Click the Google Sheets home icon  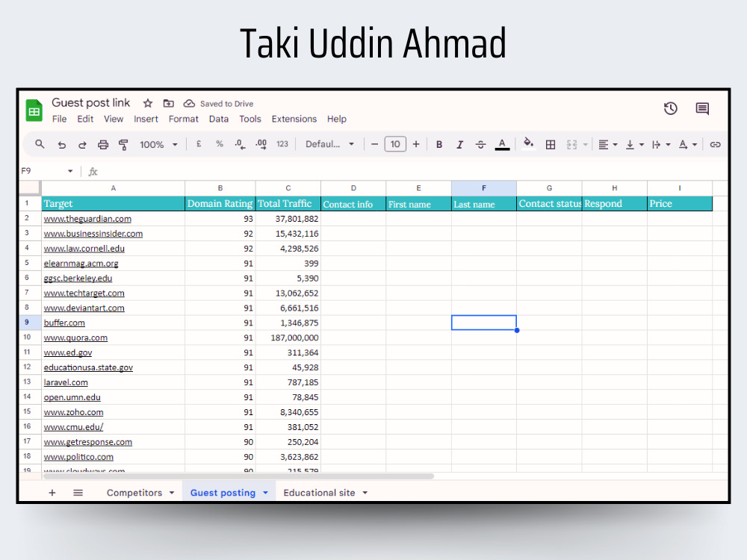(x=34, y=110)
